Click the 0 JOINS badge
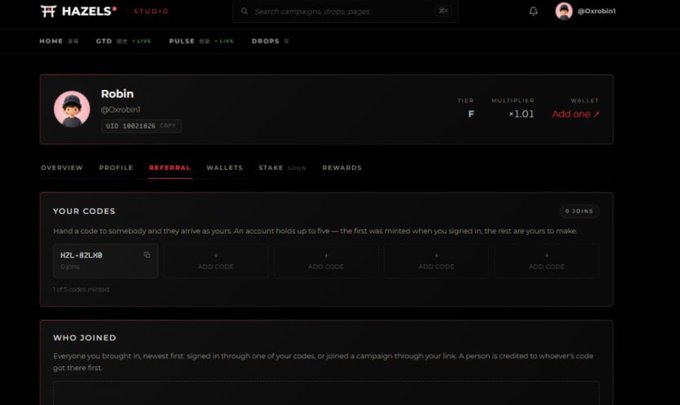680x405 pixels. click(x=579, y=211)
